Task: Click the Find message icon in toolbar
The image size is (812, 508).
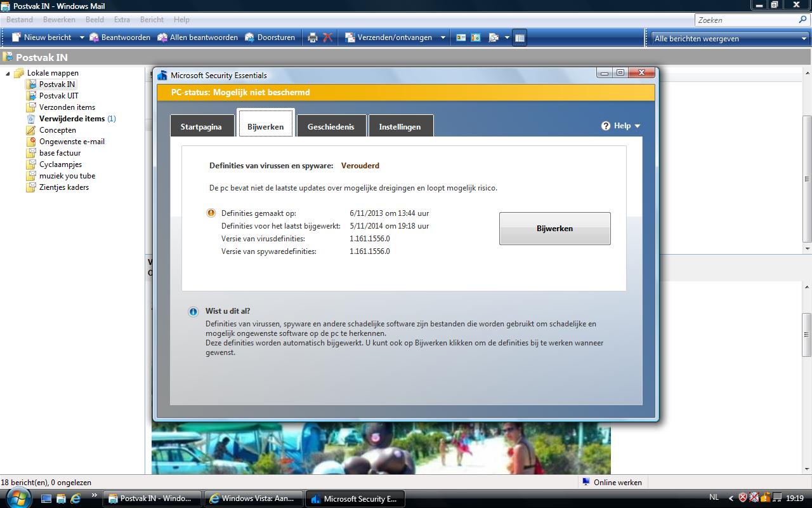Action: tap(494, 37)
